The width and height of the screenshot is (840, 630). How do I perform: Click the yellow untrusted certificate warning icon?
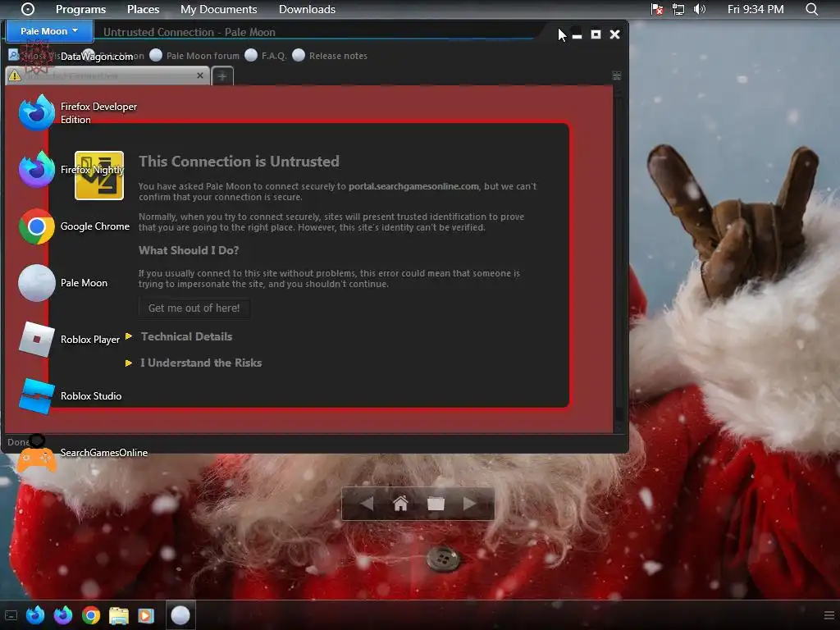99,176
